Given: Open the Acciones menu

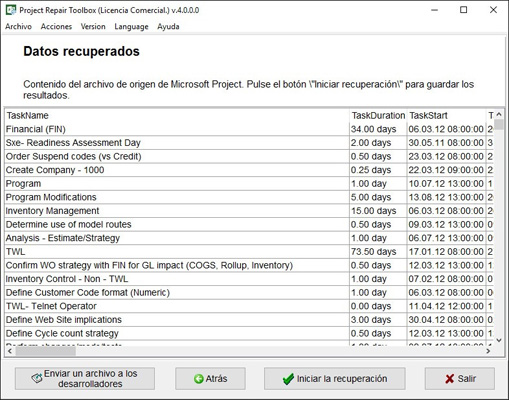Looking at the screenshot, I should coord(56,27).
